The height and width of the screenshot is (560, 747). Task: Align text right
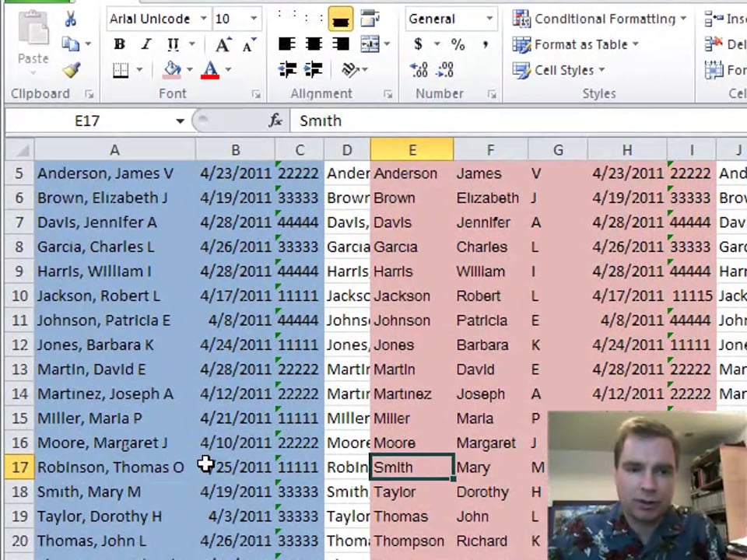point(341,44)
